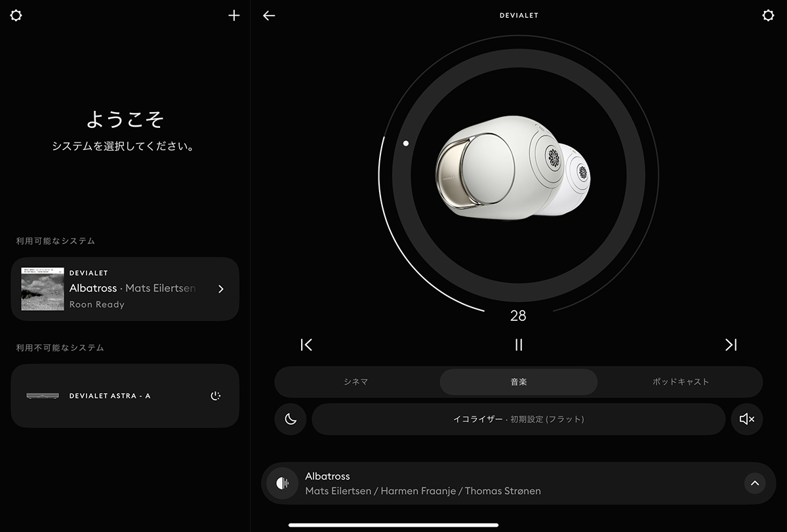Click the volume ring dot handle
Image resolution: width=787 pixels, height=532 pixels.
point(406,143)
